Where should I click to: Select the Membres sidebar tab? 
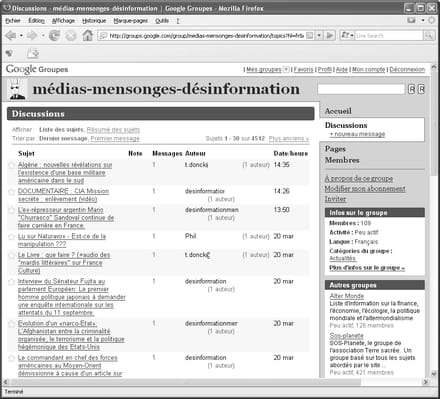tap(342, 160)
